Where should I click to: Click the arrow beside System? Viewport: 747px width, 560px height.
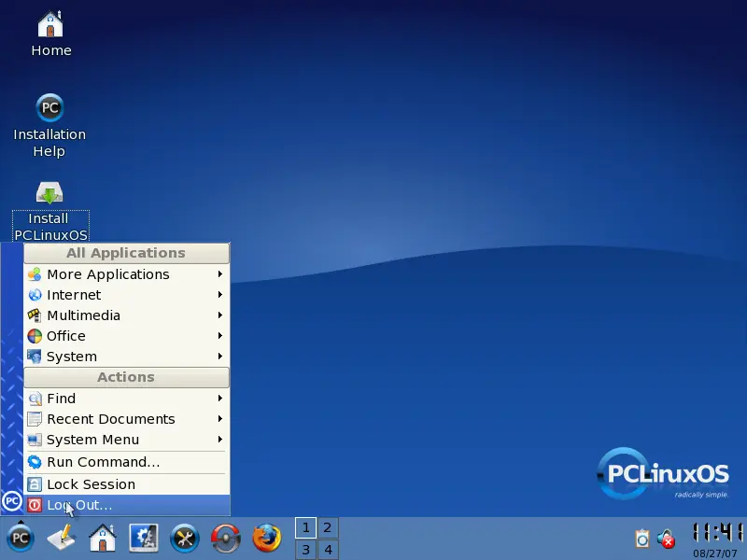pos(220,356)
